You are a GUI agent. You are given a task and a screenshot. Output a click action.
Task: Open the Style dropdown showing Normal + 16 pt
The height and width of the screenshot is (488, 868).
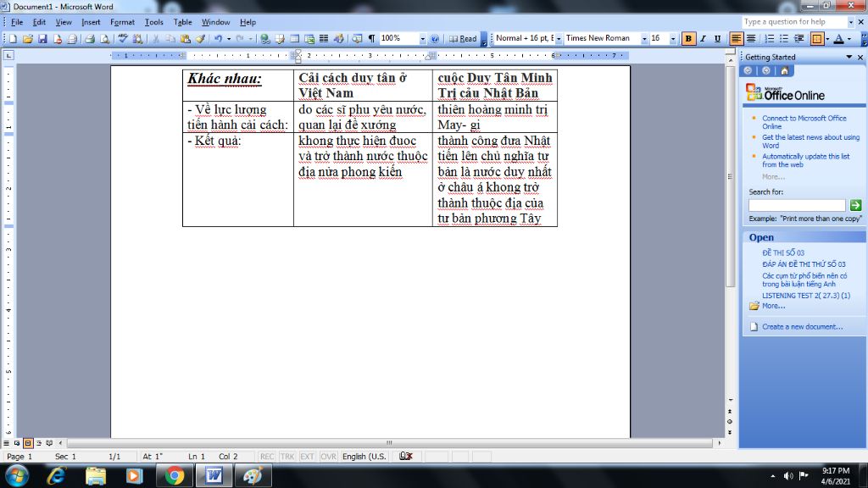558,39
